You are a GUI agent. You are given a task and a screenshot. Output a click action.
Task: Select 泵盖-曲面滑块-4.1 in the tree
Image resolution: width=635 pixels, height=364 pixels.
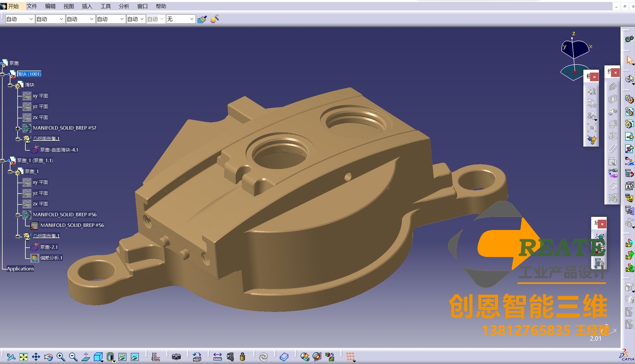[59, 150]
